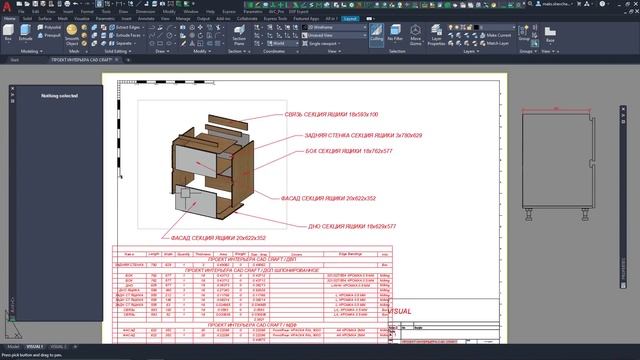Select the Box solid tool

[8, 33]
